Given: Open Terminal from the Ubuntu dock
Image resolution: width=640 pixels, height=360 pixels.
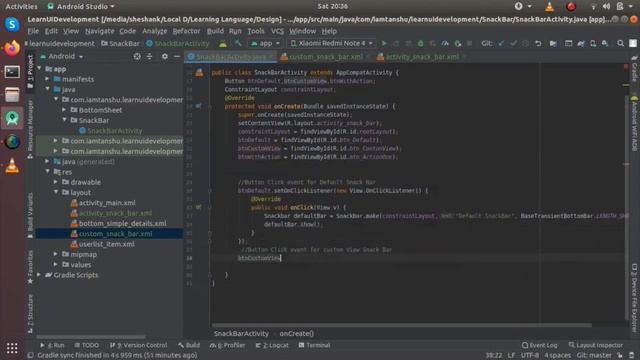Looking at the screenshot, I should [x=12, y=72].
